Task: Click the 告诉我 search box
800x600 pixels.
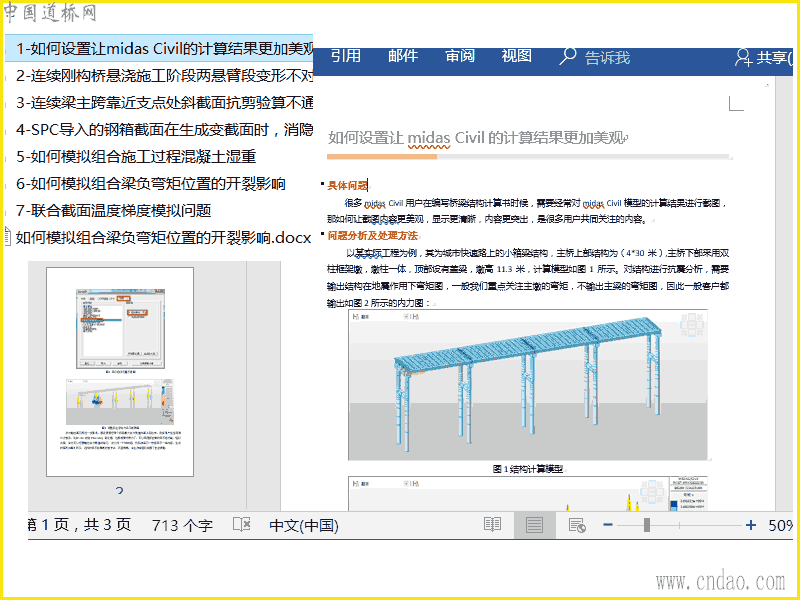Action: point(607,58)
